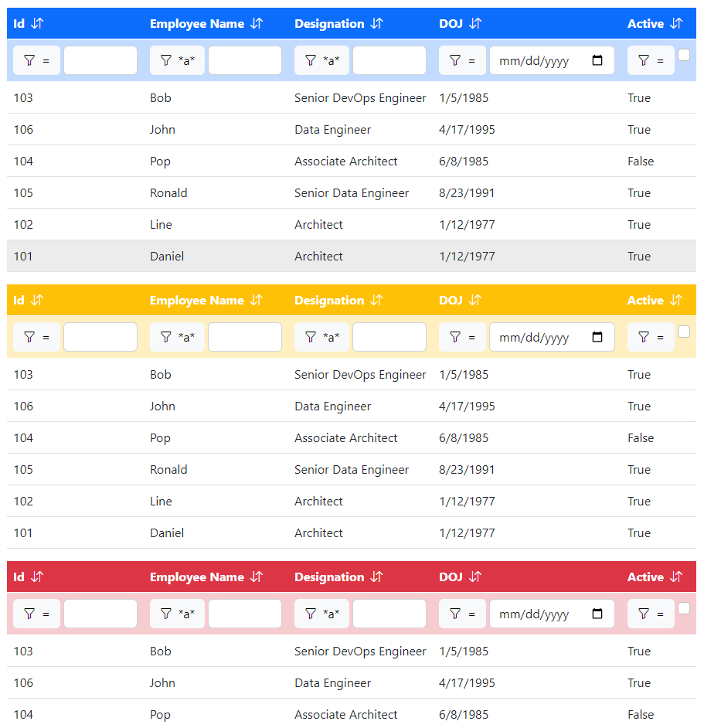Enable the Active filter checkbox in red table
This screenshot has height=728, width=704.
[683, 607]
